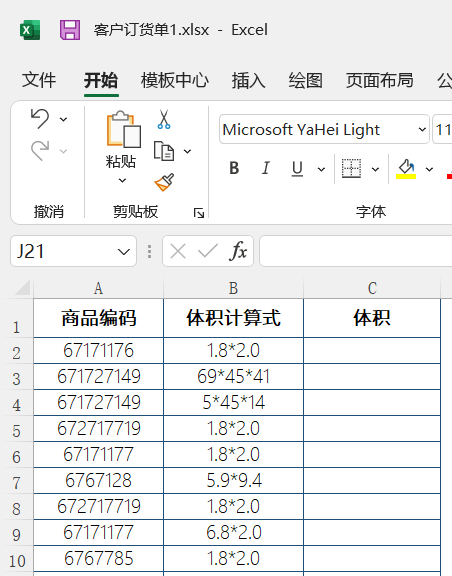Select the Format Painter brush
Viewport: 452px width, 576px height.
point(164,182)
